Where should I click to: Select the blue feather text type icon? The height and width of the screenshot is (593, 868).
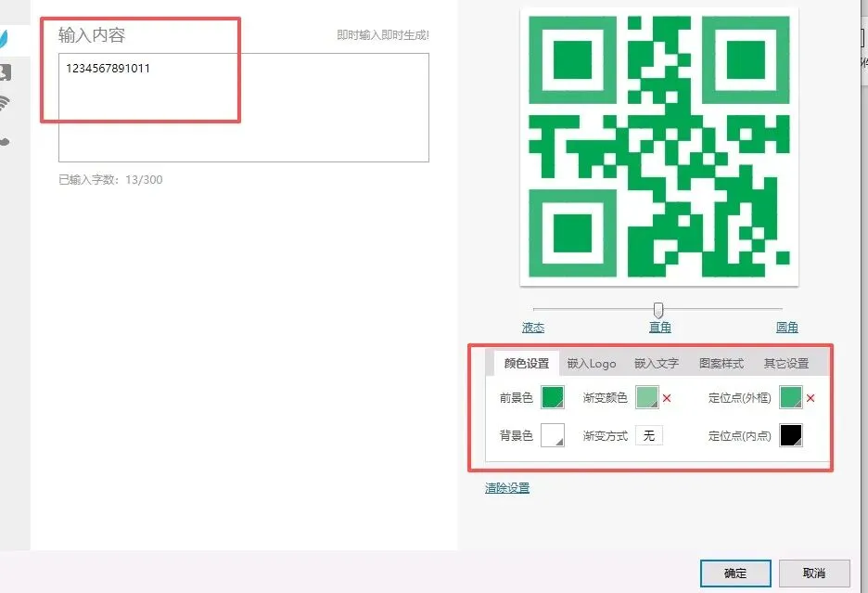point(5,39)
